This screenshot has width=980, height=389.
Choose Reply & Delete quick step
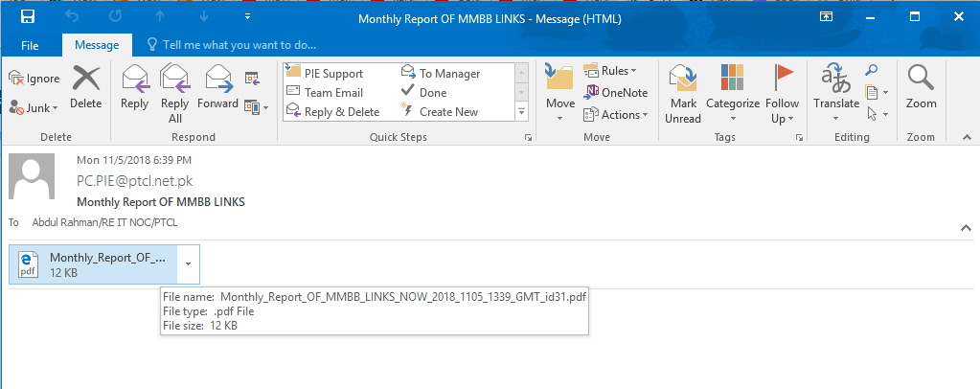[332, 112]
